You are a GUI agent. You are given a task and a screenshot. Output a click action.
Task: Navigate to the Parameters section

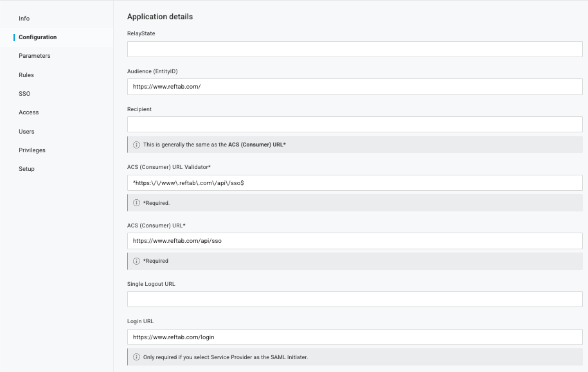34,56
